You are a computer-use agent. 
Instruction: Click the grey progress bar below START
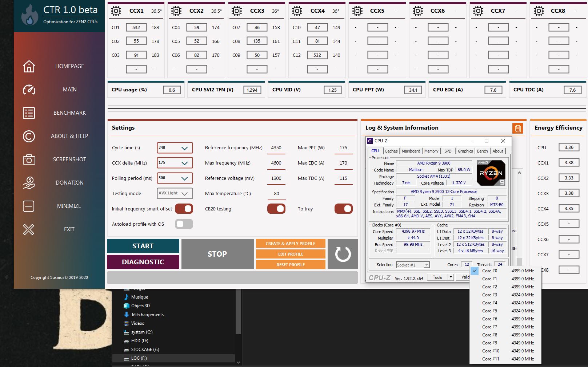pos(232,277)
